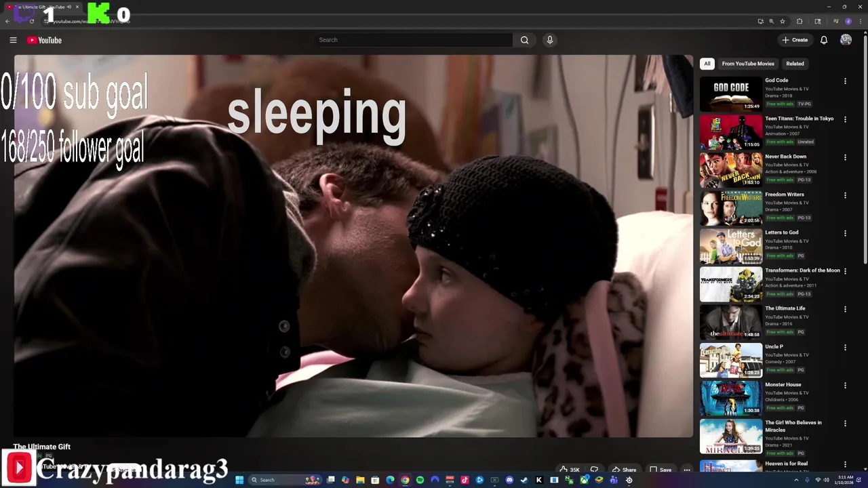Viewport: 868px width, 488px height.
Task: Open Monster House title link
Action: 783,384
